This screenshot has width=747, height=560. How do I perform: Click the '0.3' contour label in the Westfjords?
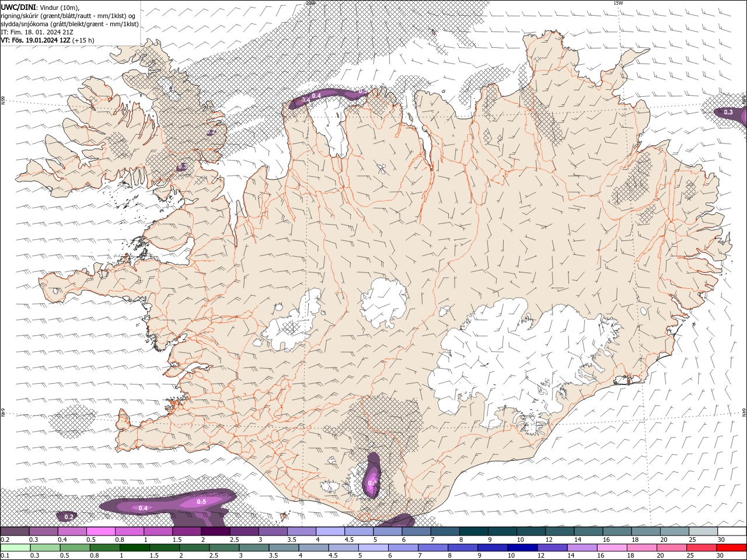pyautogui.click(x=182, y=167)
